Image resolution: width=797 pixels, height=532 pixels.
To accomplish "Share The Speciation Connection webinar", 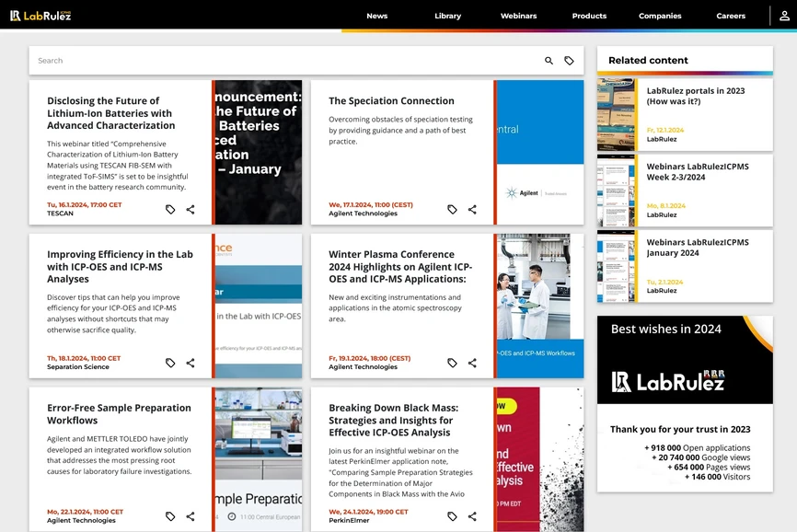I will tap(472, 209).
